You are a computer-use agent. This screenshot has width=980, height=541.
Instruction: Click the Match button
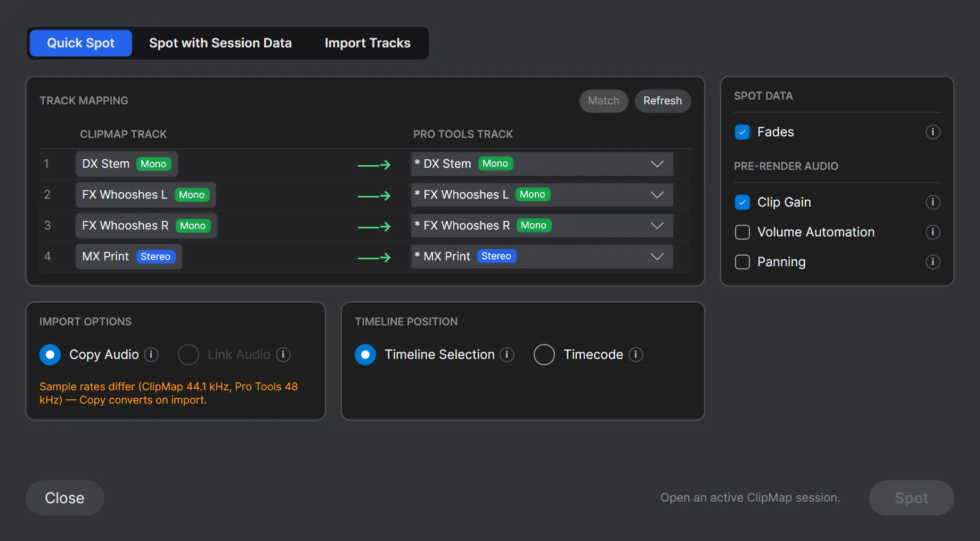[604, 101]
